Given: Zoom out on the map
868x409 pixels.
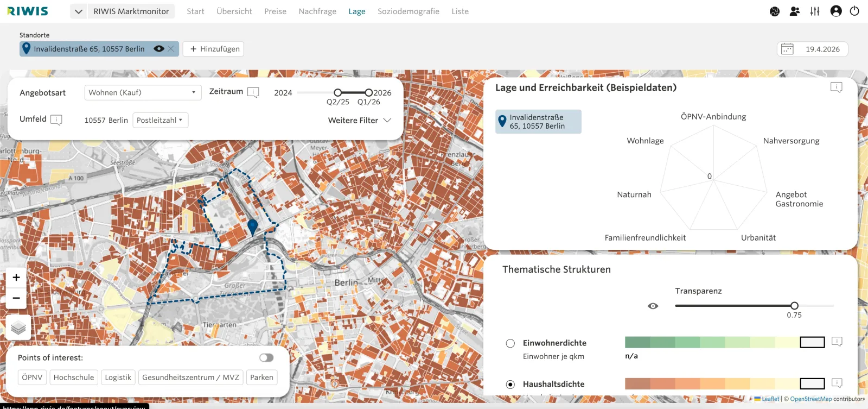Looking at the screenshot, I should (16, 298).
